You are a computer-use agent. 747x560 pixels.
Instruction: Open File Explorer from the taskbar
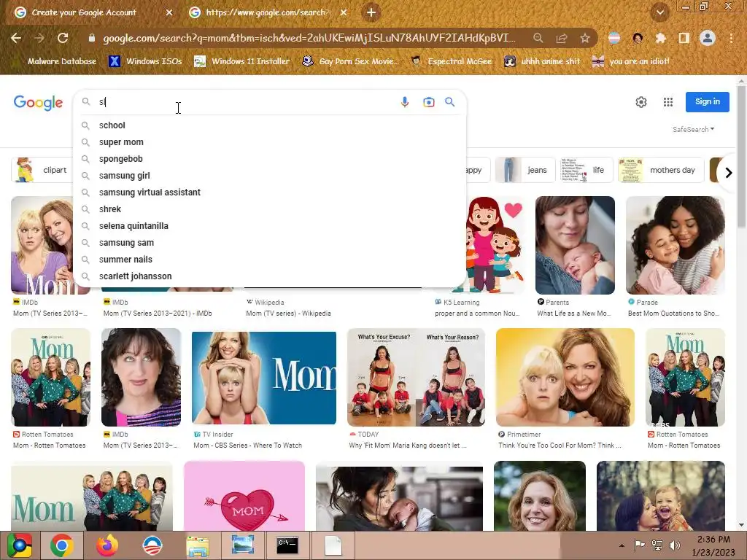point(197,545)
